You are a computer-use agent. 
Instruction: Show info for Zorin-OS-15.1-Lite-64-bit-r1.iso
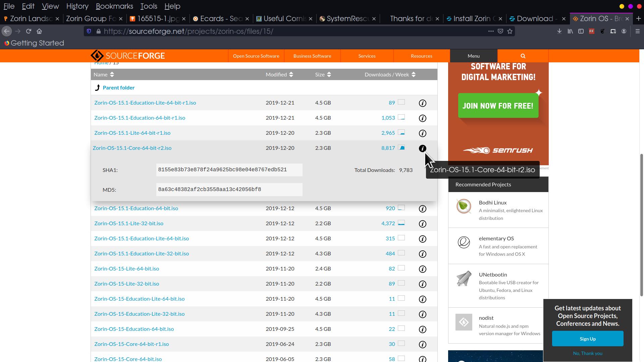pos(422,133)
